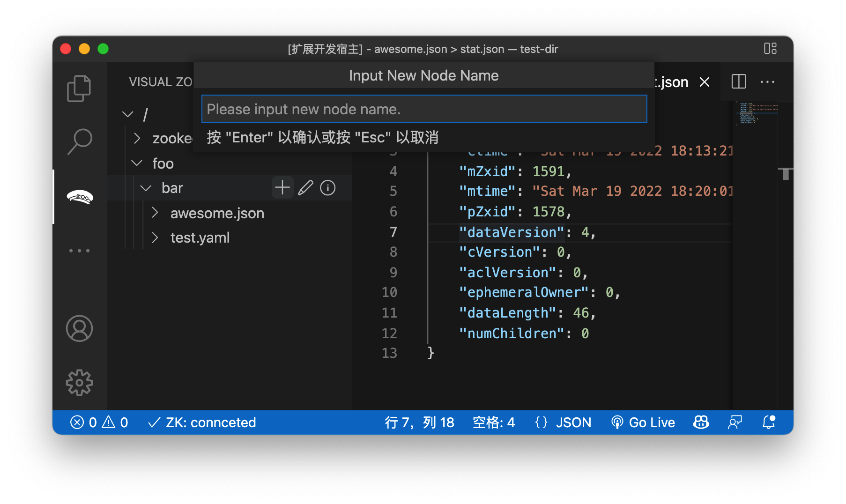The width and height of the screenshot is (846, 504).
Task: Click the numChildren line in editor
Action: (x=524, y=334)
